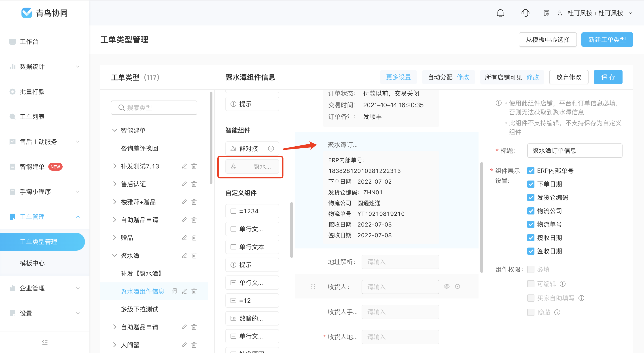Edit the 售后认证 type
Screen dimensions: 644x353
(184, 184)
